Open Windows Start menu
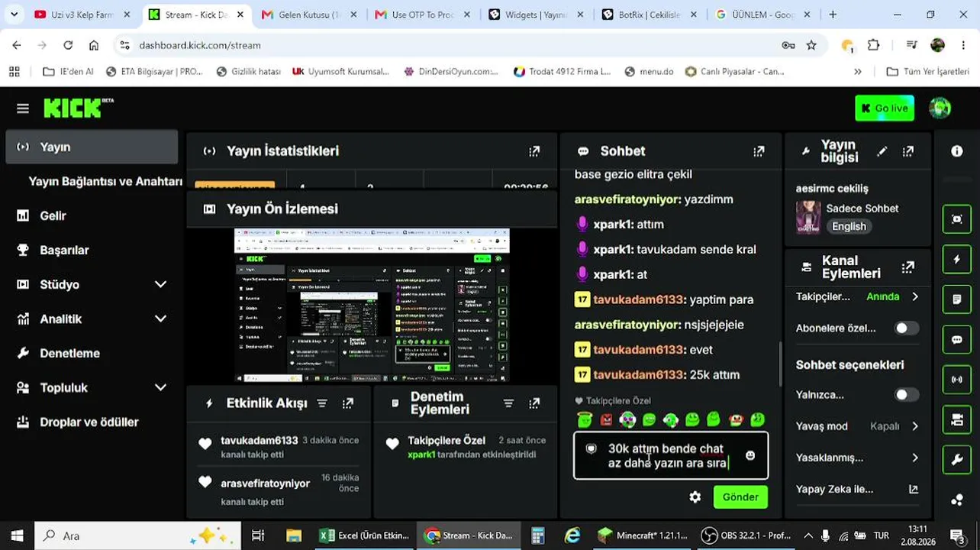 click(17, 535)
